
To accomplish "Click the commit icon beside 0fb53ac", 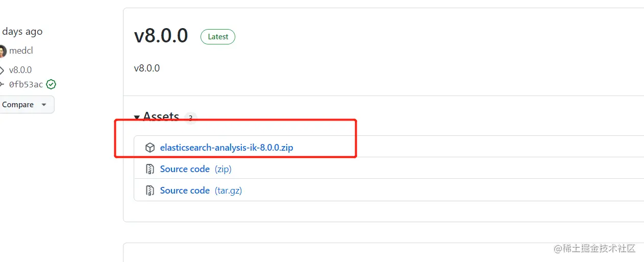I will pos(2,84).
